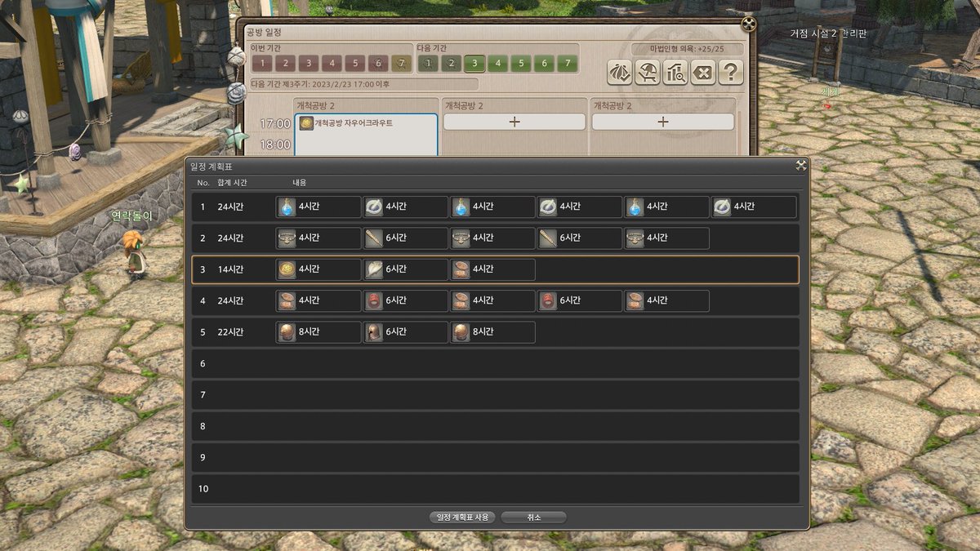The image size is (980, 551).
Task: Select fourth item (6시간) in plan row 2
Action: pos(580,238)
